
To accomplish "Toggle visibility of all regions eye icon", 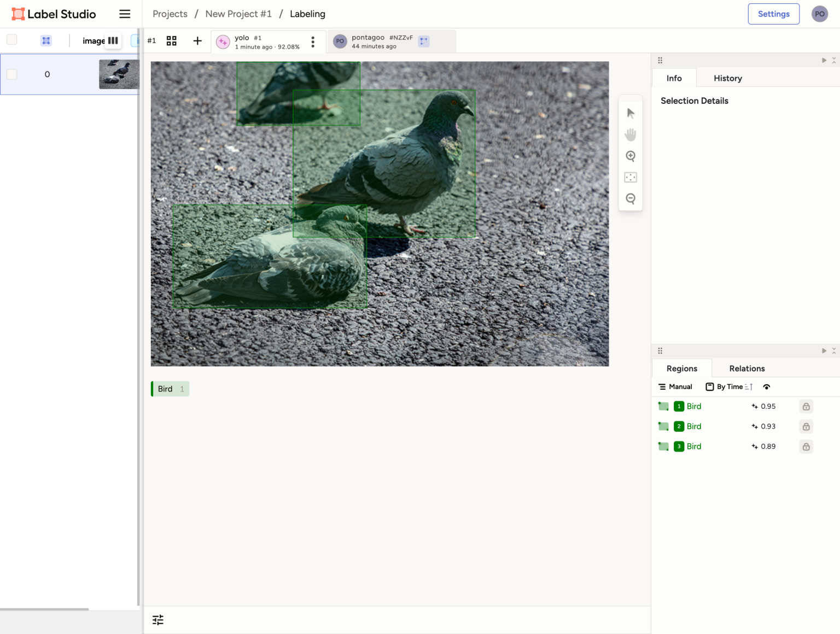I will coord(767,387).
